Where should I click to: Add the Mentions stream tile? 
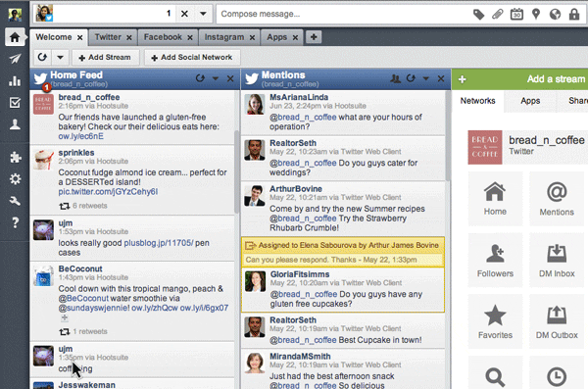pyautogui.click(x=557, y=199)
